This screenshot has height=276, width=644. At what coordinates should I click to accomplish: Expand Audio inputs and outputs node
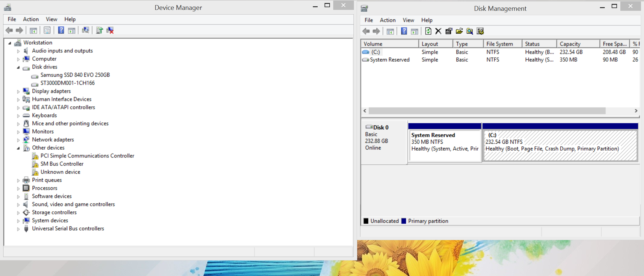tap(18, 51)
